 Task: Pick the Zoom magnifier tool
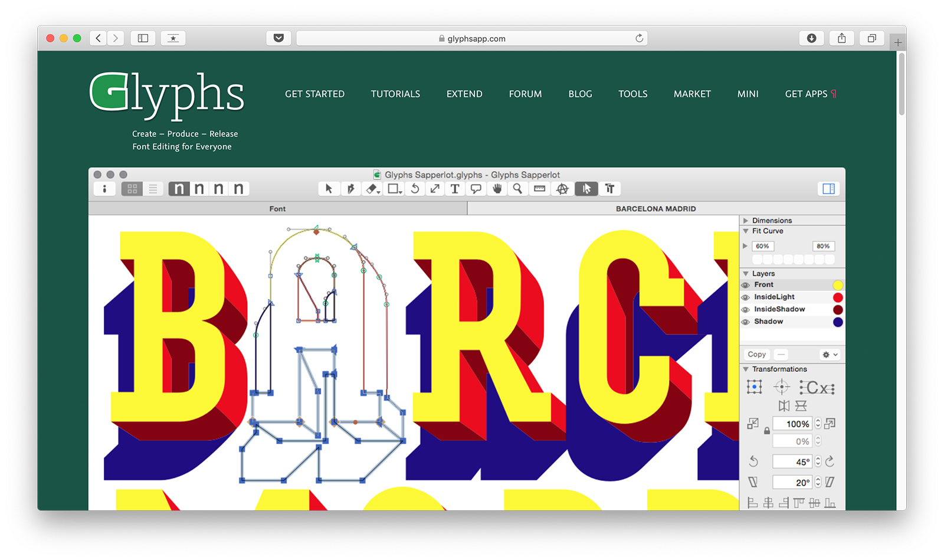517,189
